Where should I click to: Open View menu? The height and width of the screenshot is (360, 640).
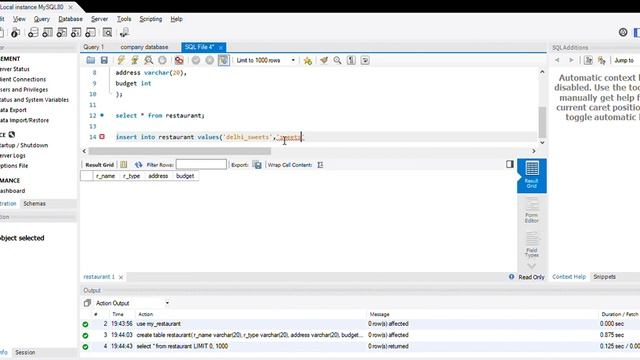coord(19,19)
